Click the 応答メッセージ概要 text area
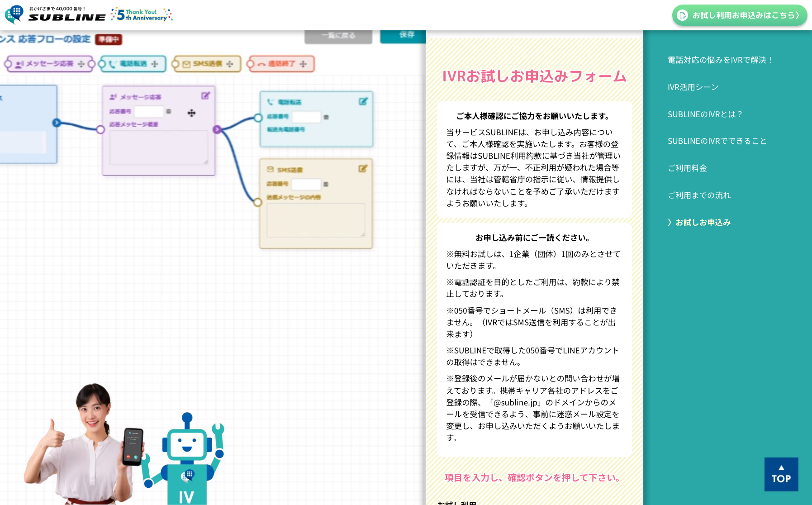Image resolution: width=812 pixels, height=505 pixels. (159, 148)
